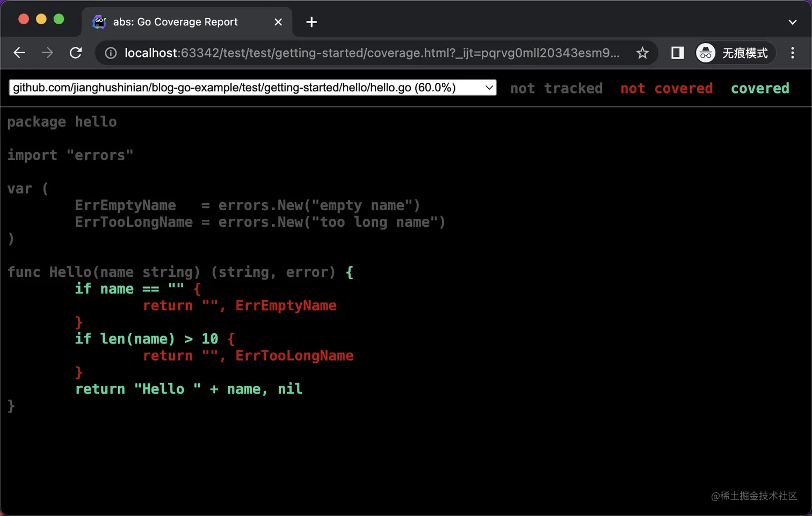This screenshot has width=812, height=516.
Task: Expand the tab search dropdown arrow
Action: point(793,22)
